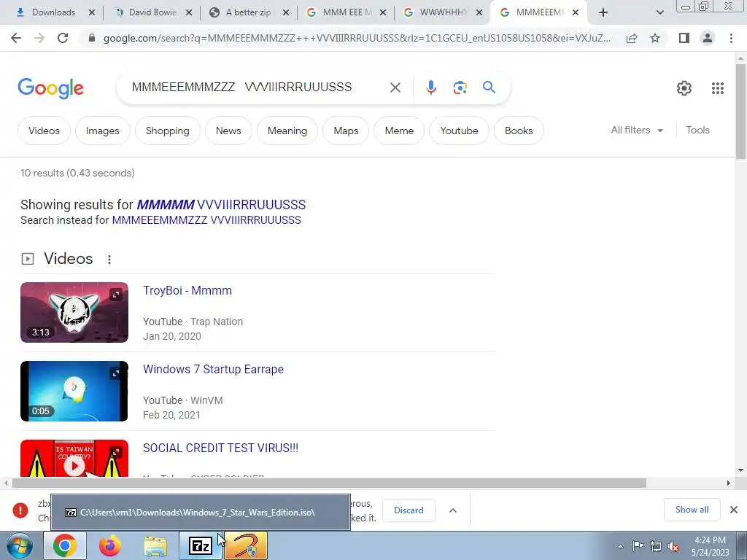This screenshot has height=560, width=747.
Task: Open the browser side panel
Action: tap(684, 38)
